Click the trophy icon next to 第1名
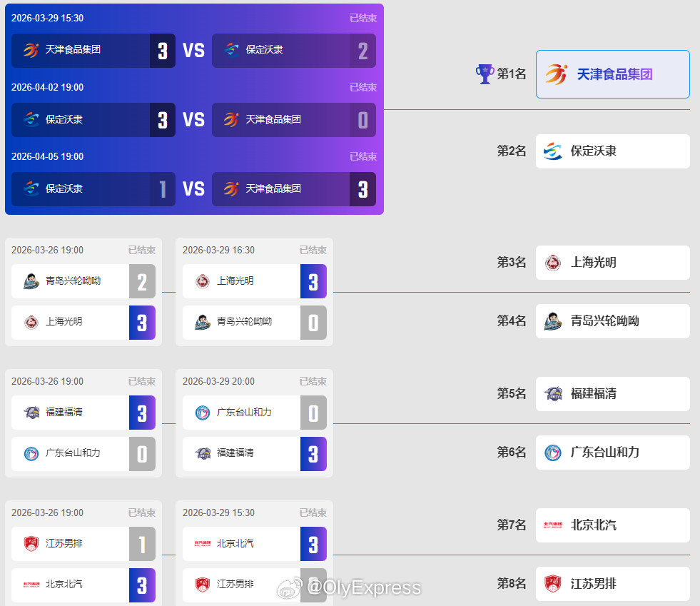 [x=485, y=74]
